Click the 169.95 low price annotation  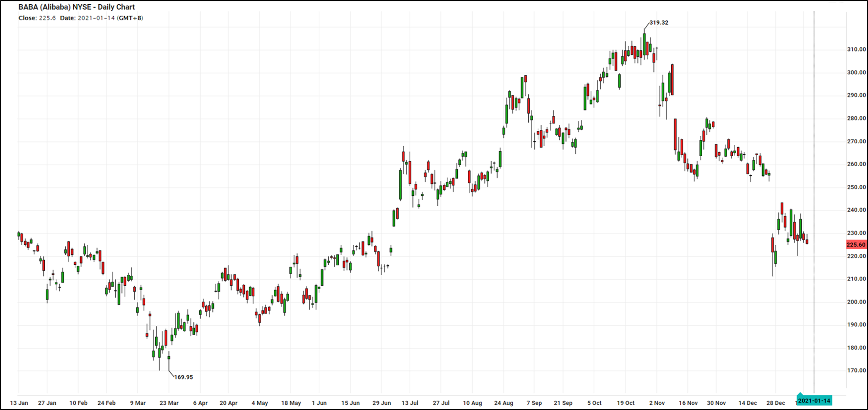pos(183,377)
